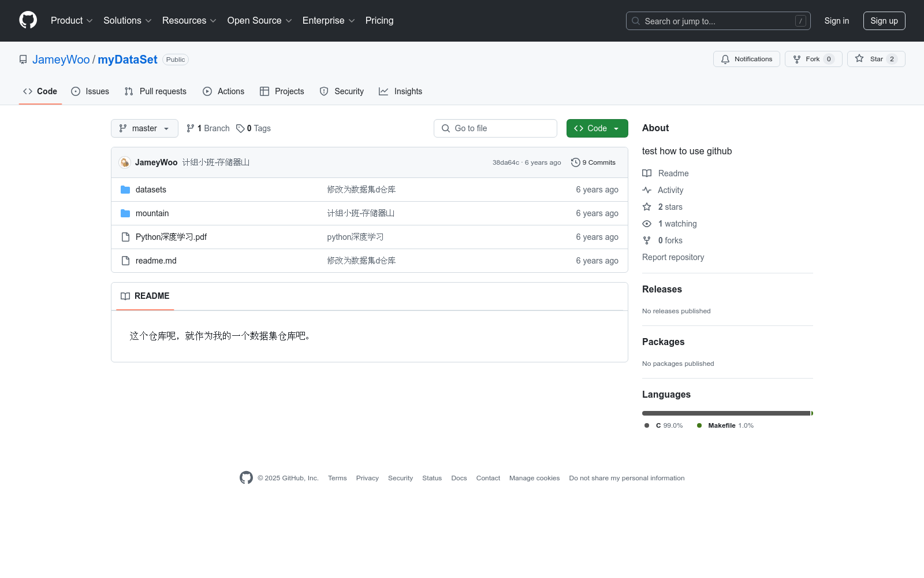Image resolution: width=924 pixels, height=578 pixels.
Task: Click the fork count badge 0
Action: coord(829,59)
